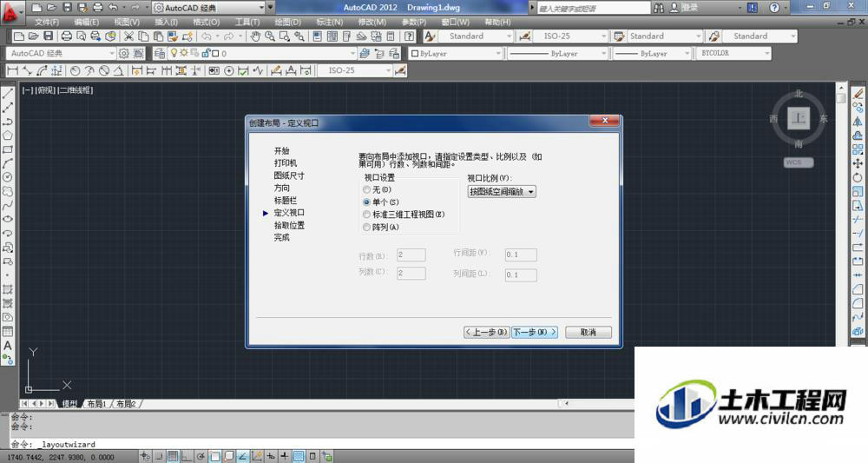Click the Save icon in quick access toolbar

pos(67,8)
